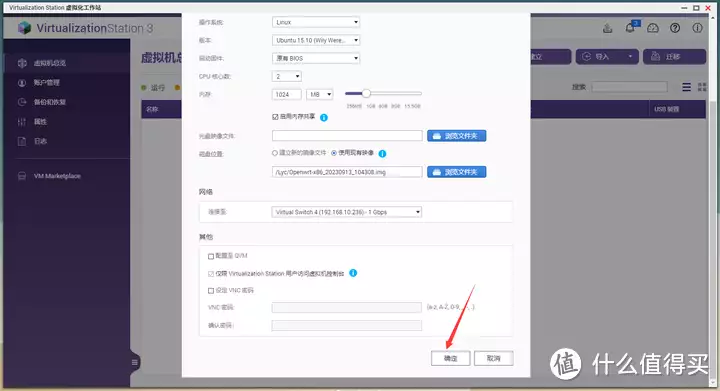Switch to list view icon

click(x=686, y=87)
